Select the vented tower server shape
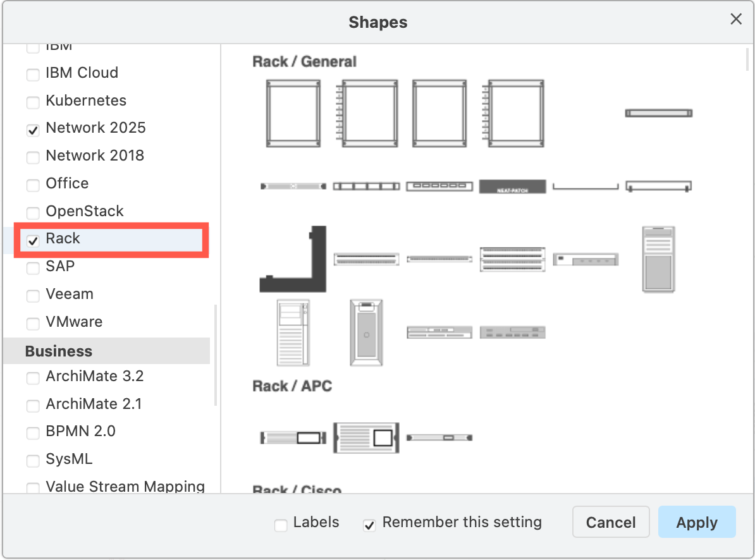This screenshot has width=755, height=560. click(x=292, y=333)
